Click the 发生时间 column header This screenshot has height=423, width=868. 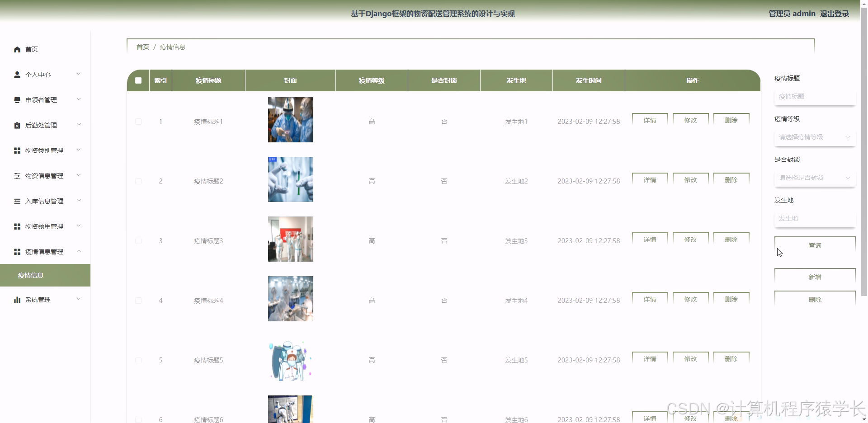tap(589, 80)
